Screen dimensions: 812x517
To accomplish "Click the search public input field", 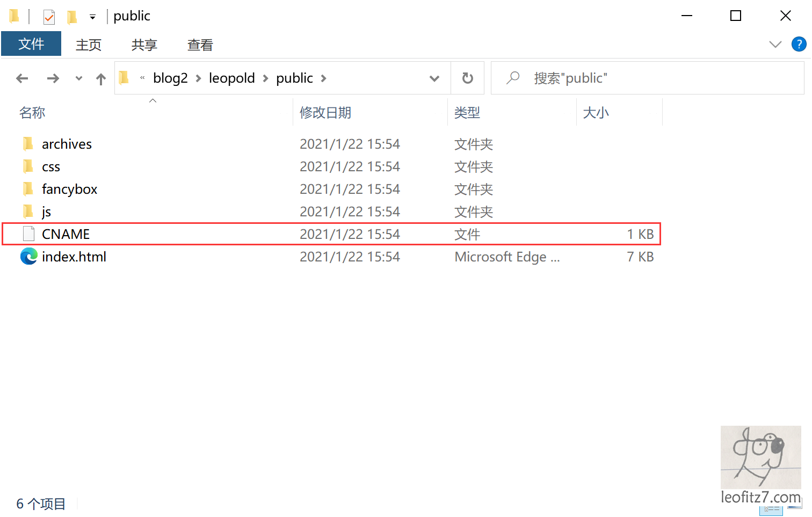I will 647,78.
